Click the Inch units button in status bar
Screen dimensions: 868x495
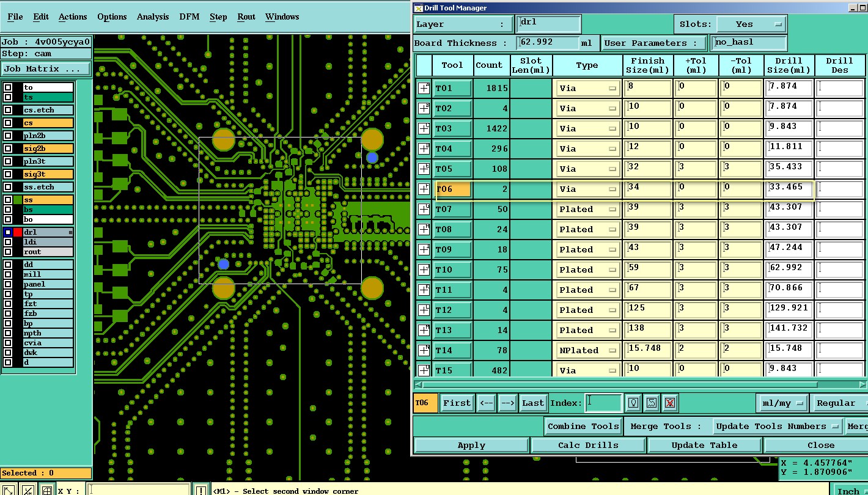(x=849, y=490)
